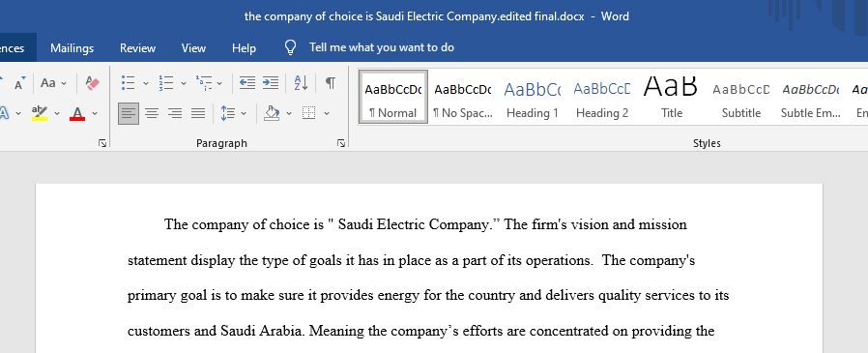Apply the Heading 1 style
Screen dimensions: 868x353
(x=533, y=98)
